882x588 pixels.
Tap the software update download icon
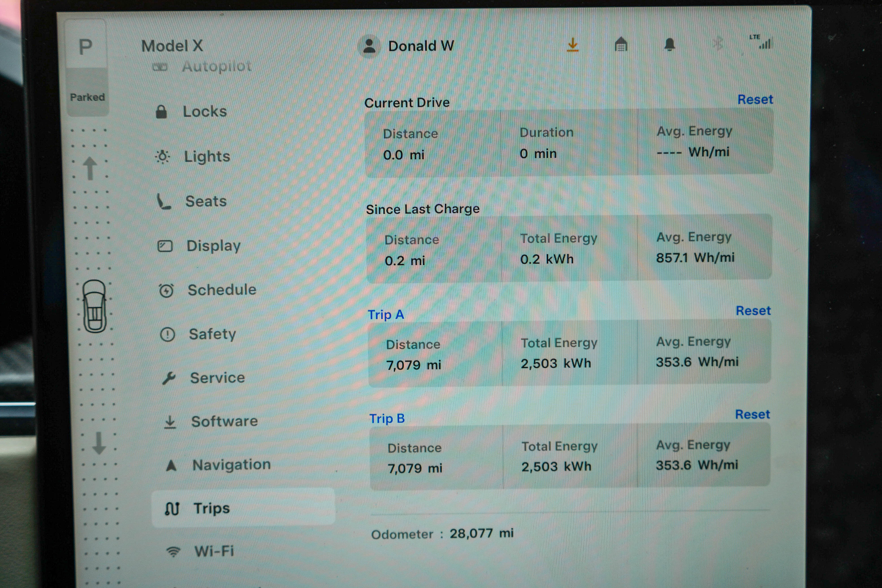click(573, 45)
